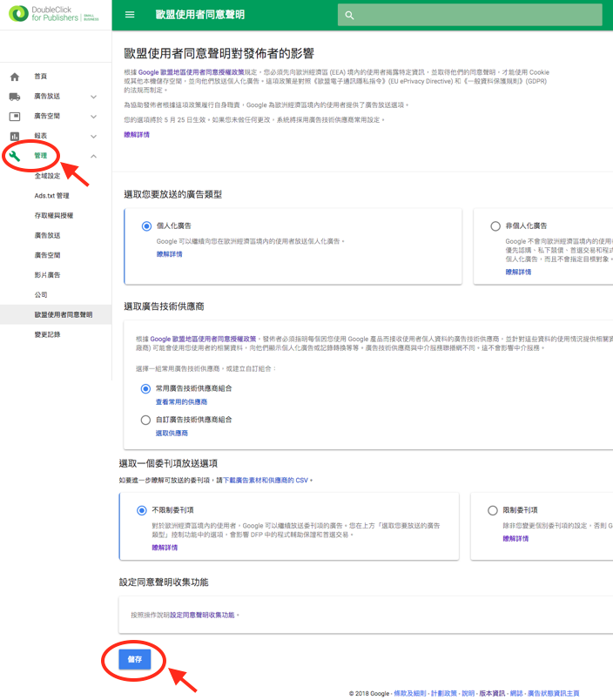Viewport: 613px width, 700px height.
Task: Open 變更記錄 in the sidebar
Action: click(47, 334)
